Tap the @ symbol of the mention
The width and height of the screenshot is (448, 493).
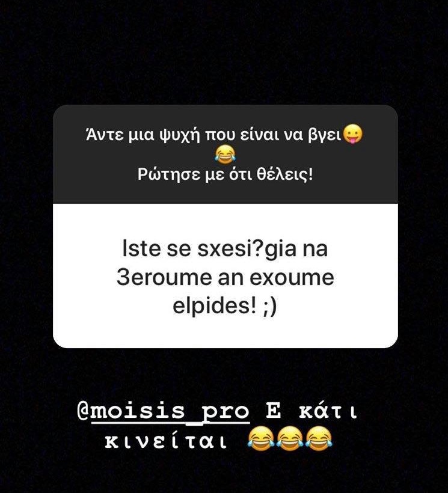pos(83,412)
